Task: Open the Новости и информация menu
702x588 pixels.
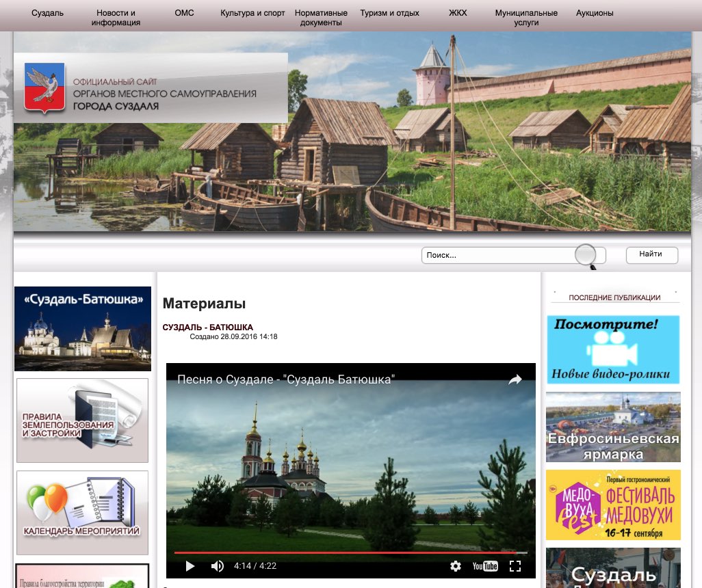Action: (116, 18)
